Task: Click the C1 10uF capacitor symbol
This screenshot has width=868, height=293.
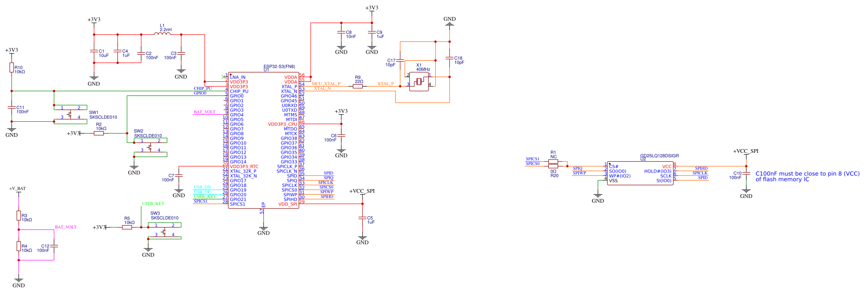Action: click(x=94, y=51)
